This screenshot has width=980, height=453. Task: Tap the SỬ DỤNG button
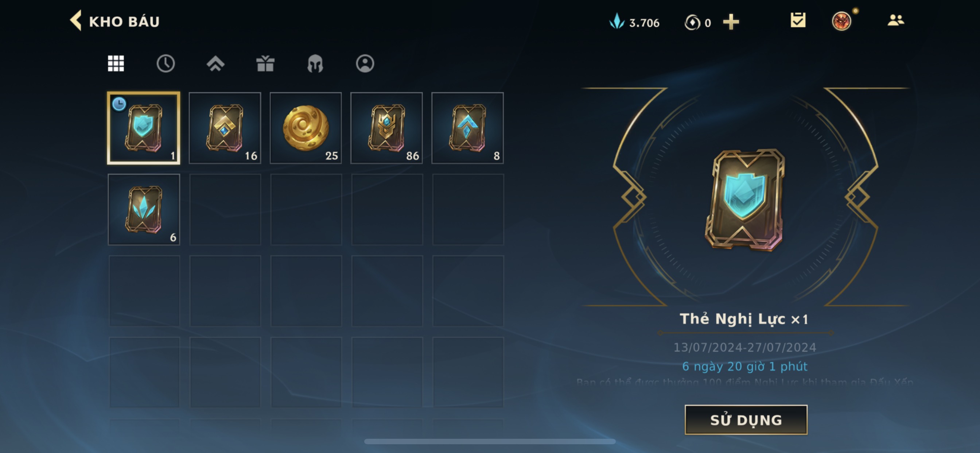tap(746, 419)
